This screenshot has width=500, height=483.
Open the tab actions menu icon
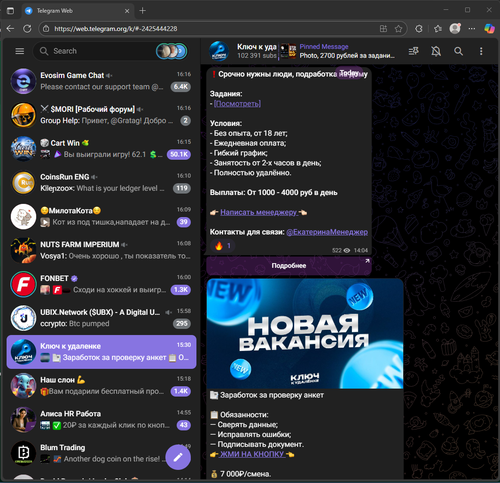tap(10, 11)
